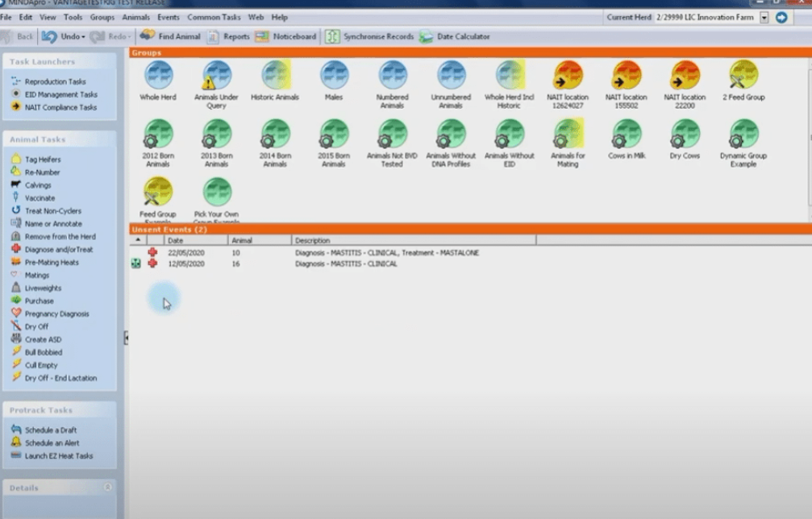Click the blue go arrow beside Current Herd
Image resolution: width=812 pixels, height=519 pixels.
[781, 18]
